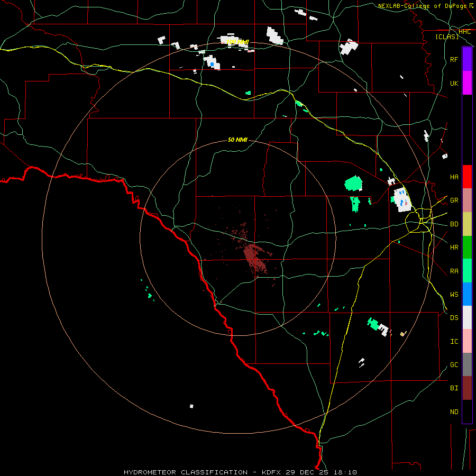Click the WS legend label
Screen dimensions: 476x476
454,295
